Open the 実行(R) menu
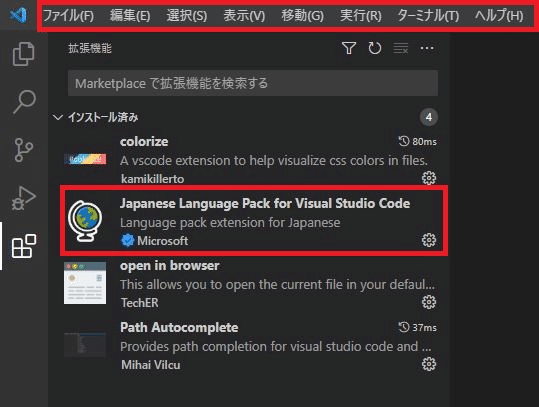Image resolution: width=539 pixels, height=407 pixels. point(361,15)
